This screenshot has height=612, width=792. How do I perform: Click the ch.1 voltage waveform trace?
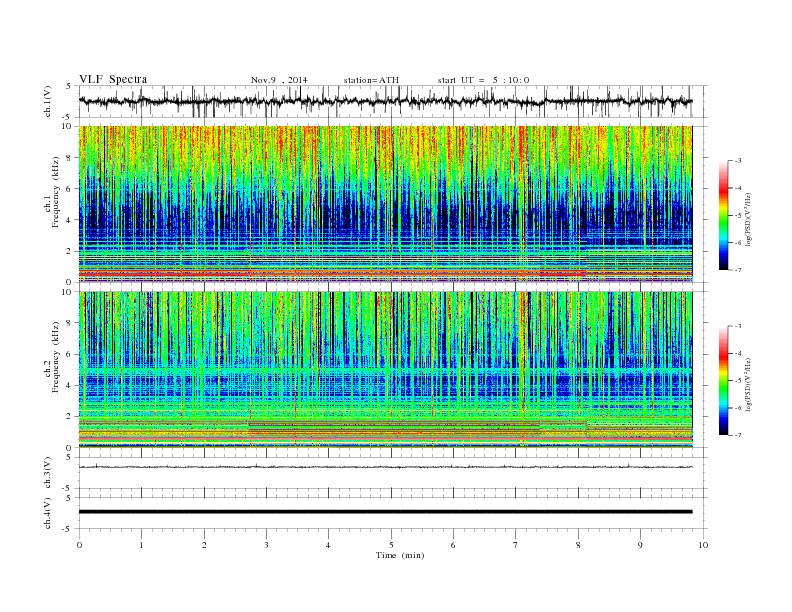click(x=385, y=101)
